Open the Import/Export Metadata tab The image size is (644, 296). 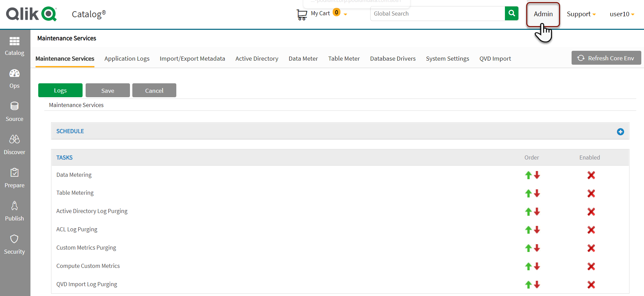tap(192, 59)
